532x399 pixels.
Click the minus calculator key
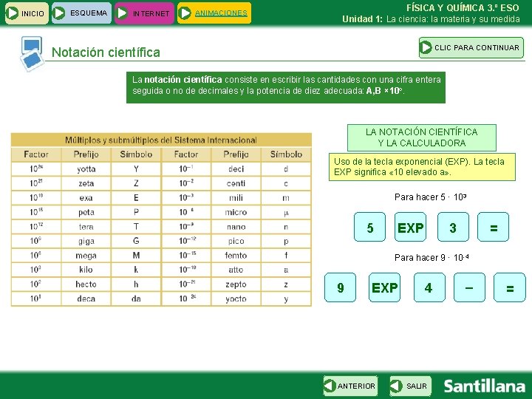[470, 287]
